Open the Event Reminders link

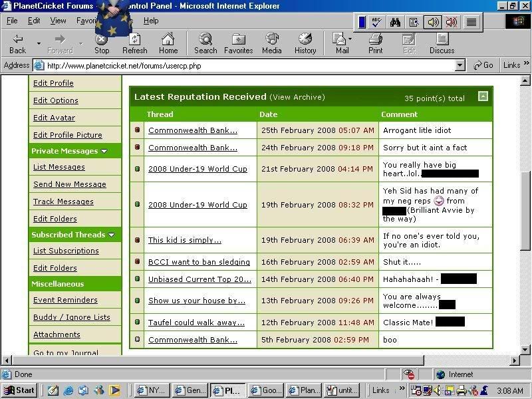click(65, 300)
